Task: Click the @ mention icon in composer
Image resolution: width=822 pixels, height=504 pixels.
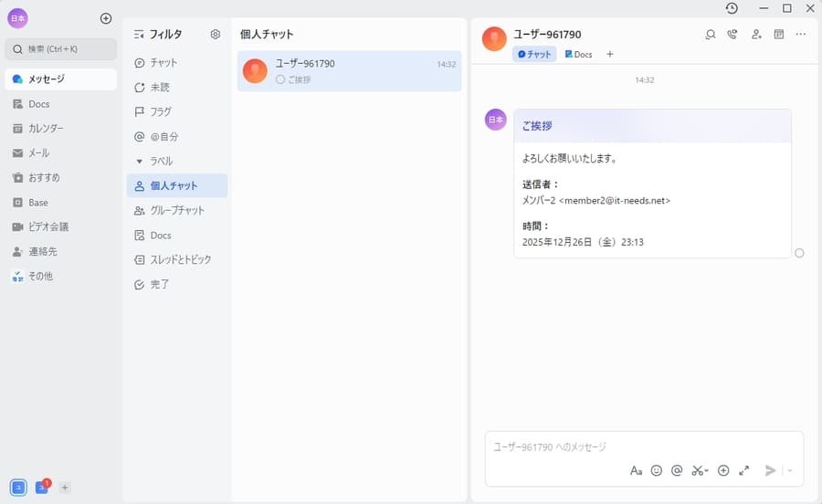Action: coord(677,470)
